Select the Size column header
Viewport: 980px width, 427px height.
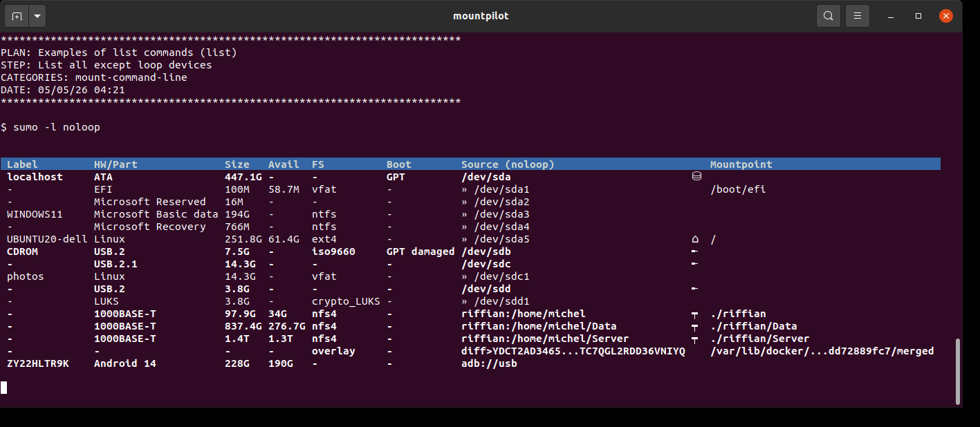point(237,164)
